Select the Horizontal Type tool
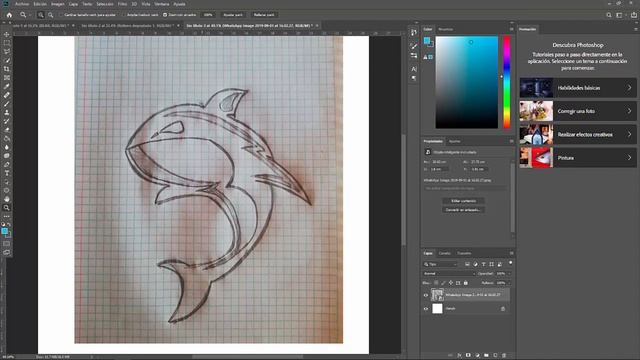Screen dimensions: 640x360 click(7, 173)
